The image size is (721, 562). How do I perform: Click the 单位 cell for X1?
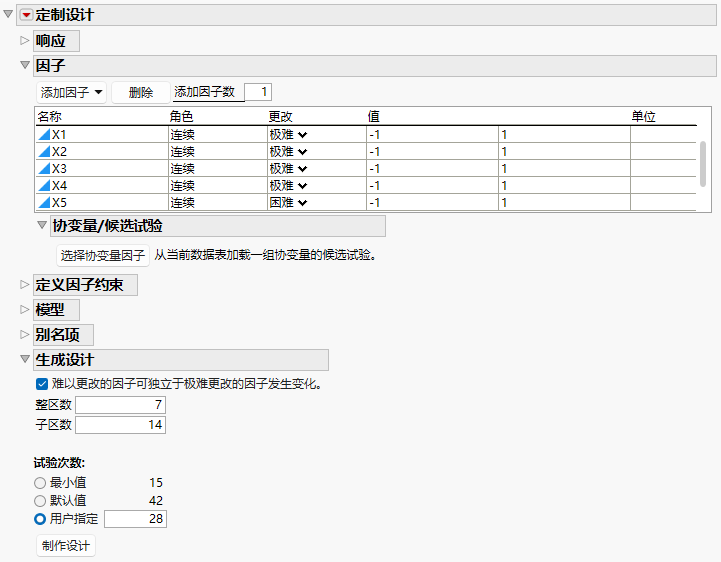663,135
